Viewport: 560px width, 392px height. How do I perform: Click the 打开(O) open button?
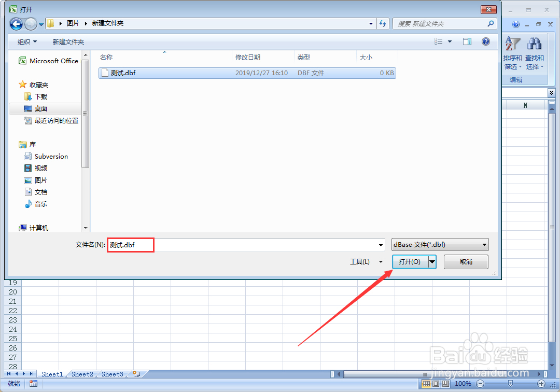point(410,262)
